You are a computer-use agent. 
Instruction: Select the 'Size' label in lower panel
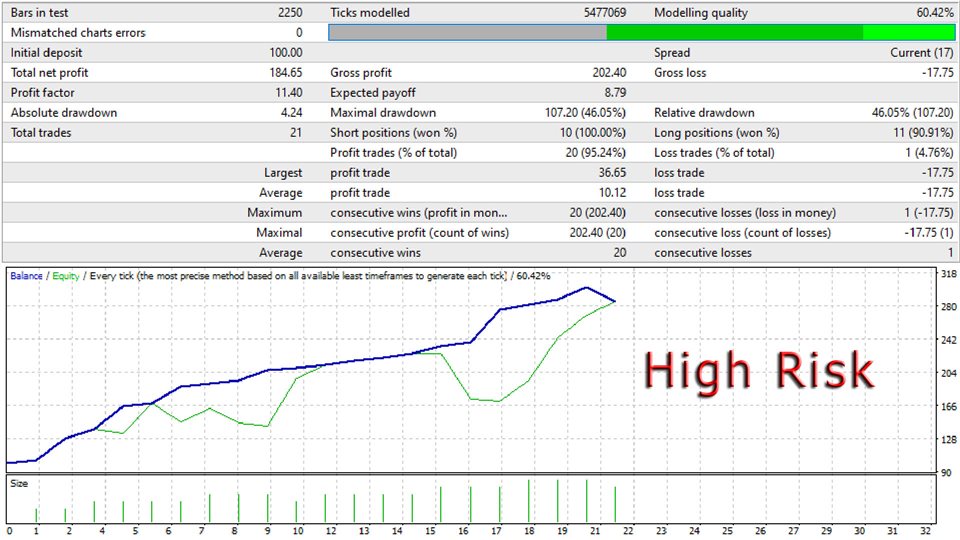(x=19, y=483)
